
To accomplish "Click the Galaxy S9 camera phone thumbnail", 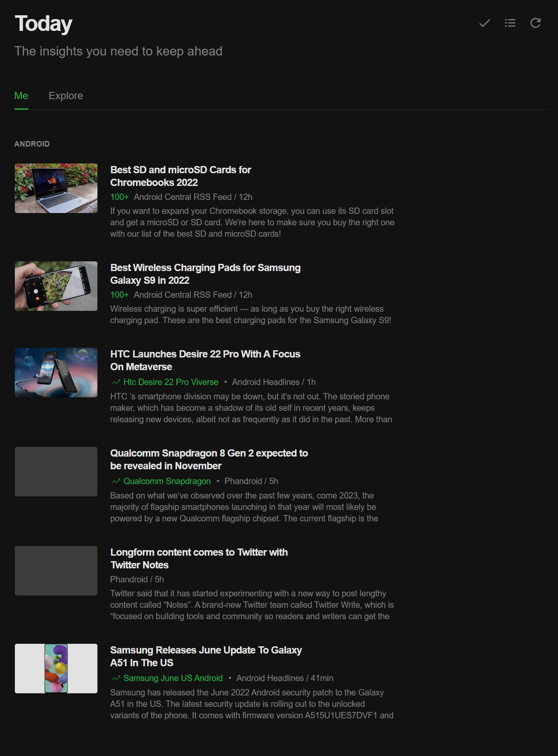I will point(56,286).
